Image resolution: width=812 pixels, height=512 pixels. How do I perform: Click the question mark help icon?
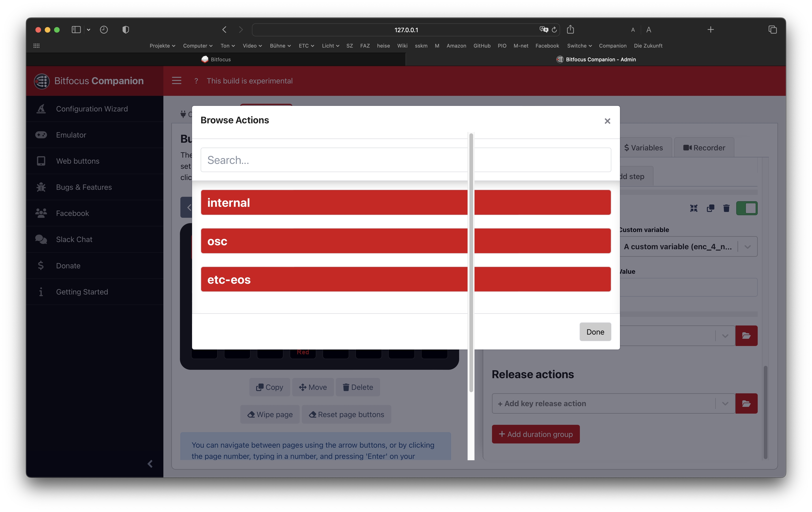(x=196, y=81)
